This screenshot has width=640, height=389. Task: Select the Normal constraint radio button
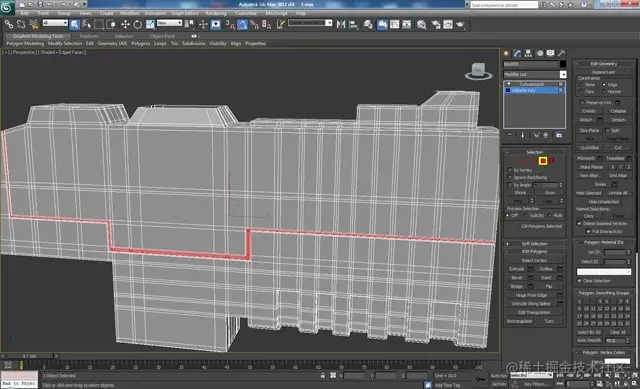tap(604, 92)
